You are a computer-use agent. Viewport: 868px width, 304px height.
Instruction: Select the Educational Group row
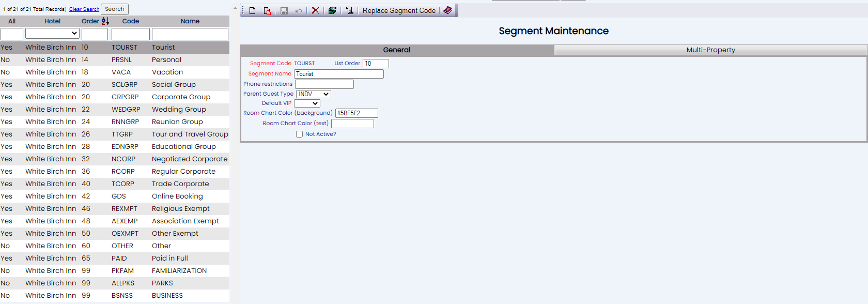point(115,146)
